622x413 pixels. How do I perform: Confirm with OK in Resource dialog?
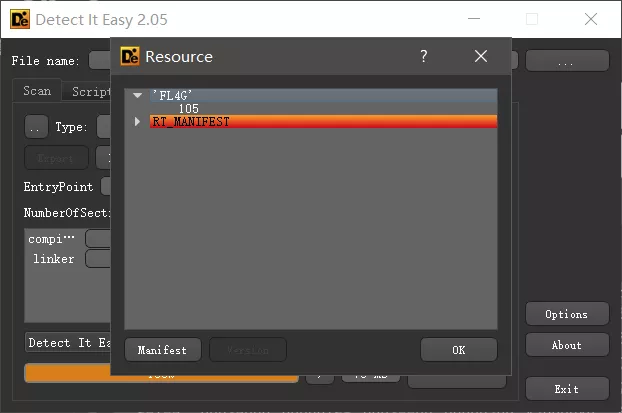tap(459, 350)
